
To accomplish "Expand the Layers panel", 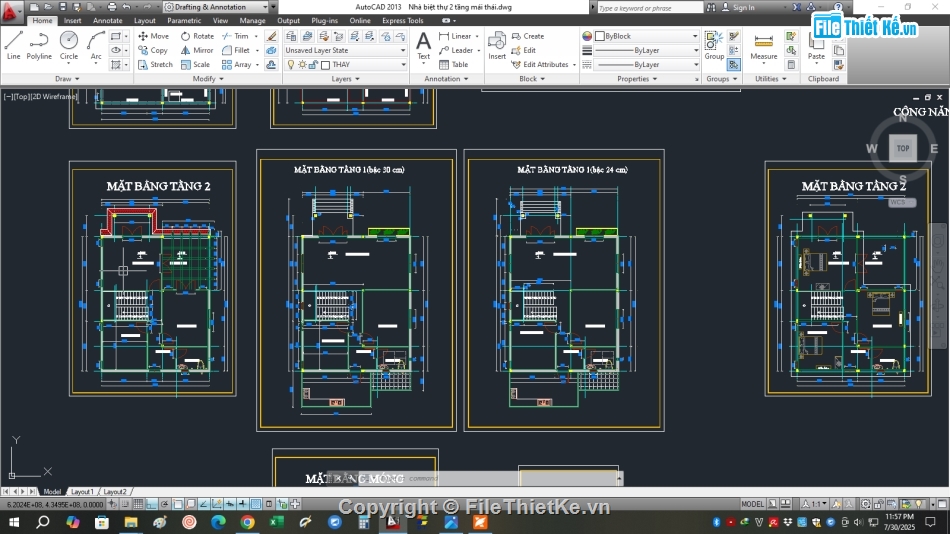I will 345,79.
